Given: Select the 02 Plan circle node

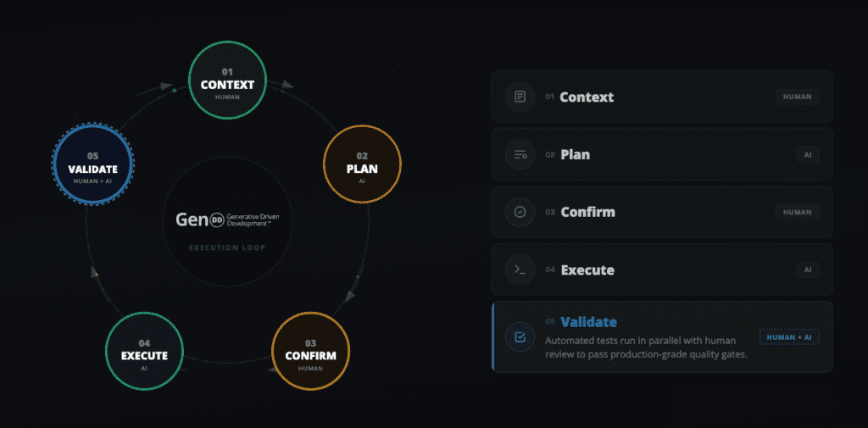Looking at the screenshot, I should [362, 163].
